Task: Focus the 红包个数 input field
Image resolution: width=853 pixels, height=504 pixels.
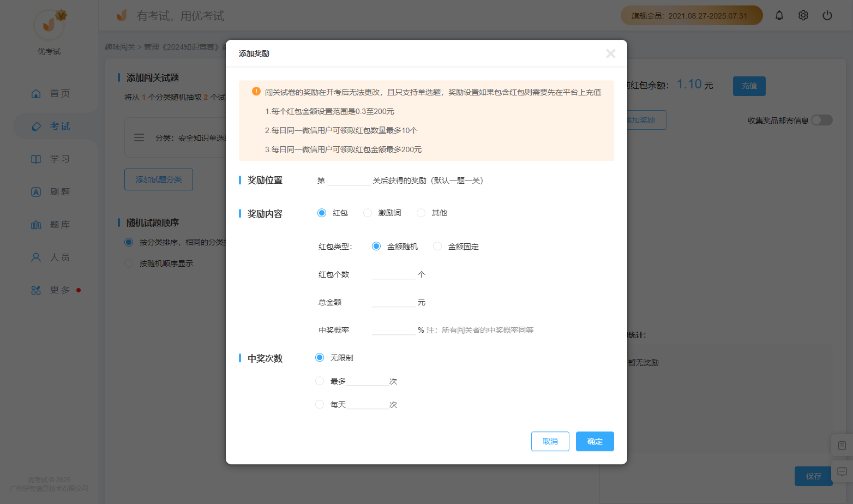Action: 394,274
